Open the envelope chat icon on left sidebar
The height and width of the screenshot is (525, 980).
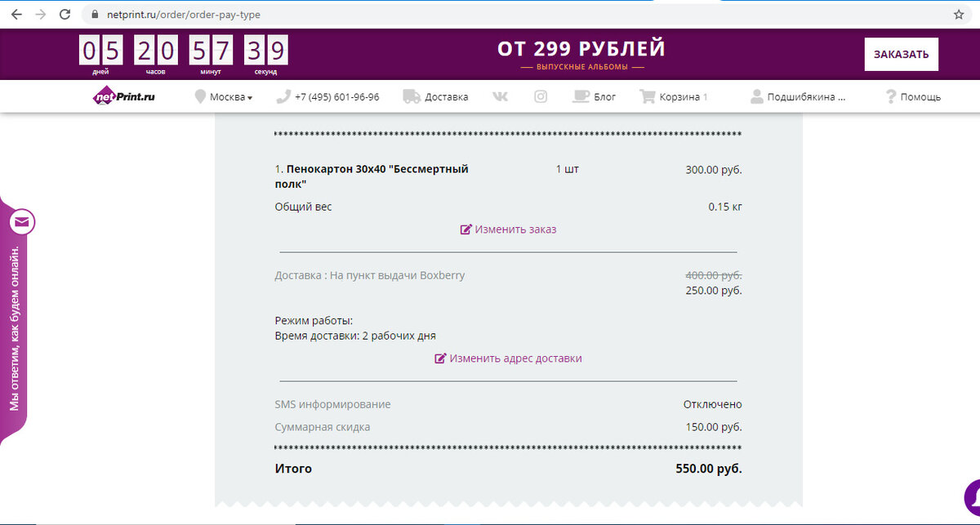(20, 221)
